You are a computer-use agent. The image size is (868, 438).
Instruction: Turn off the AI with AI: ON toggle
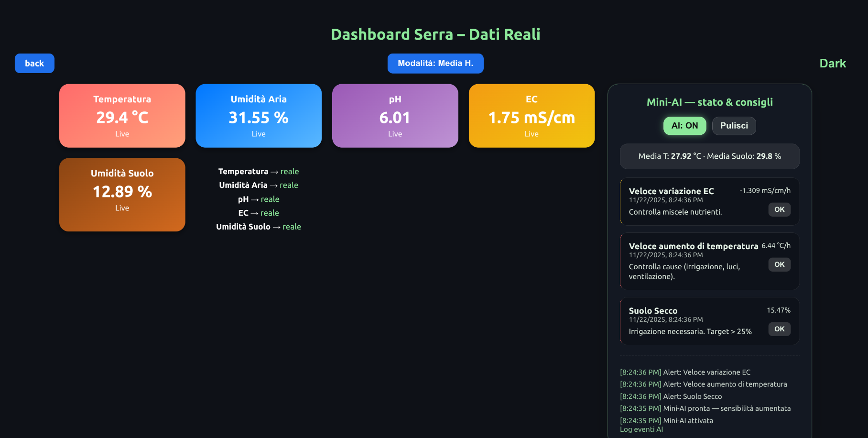684,126
